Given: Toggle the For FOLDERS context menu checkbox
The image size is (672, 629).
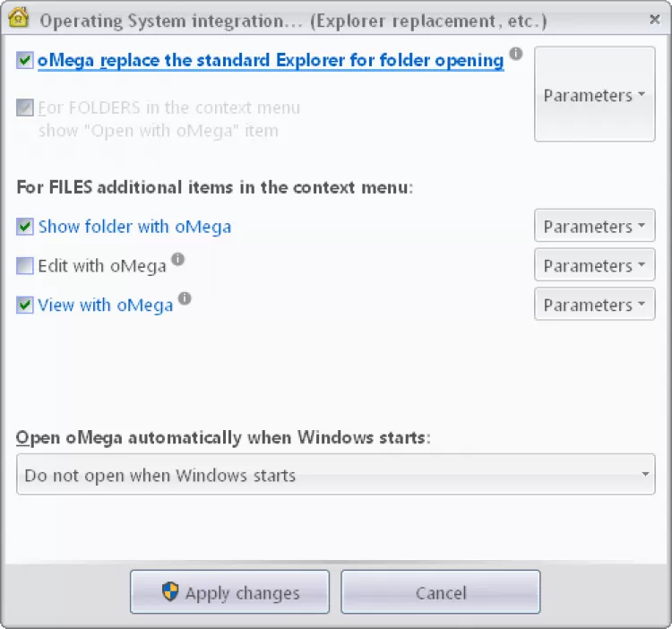Looking at the screenshot, I should (25, 108).
